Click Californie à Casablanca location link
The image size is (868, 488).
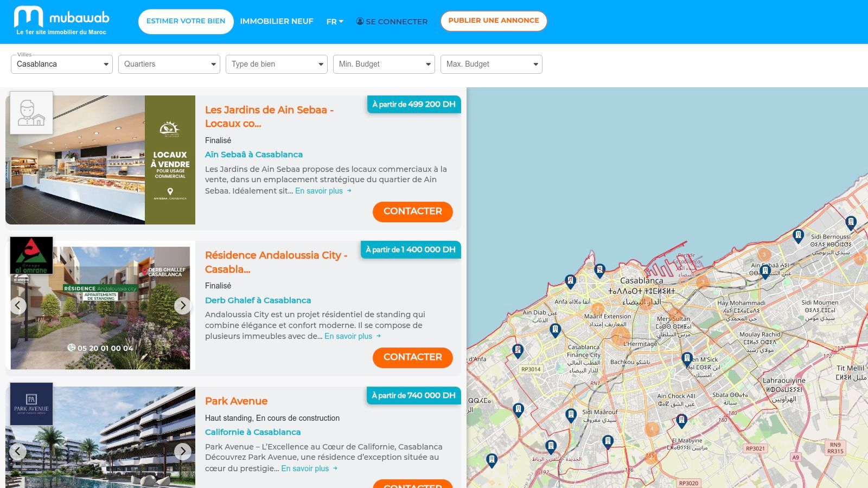[x=253, y=432]
